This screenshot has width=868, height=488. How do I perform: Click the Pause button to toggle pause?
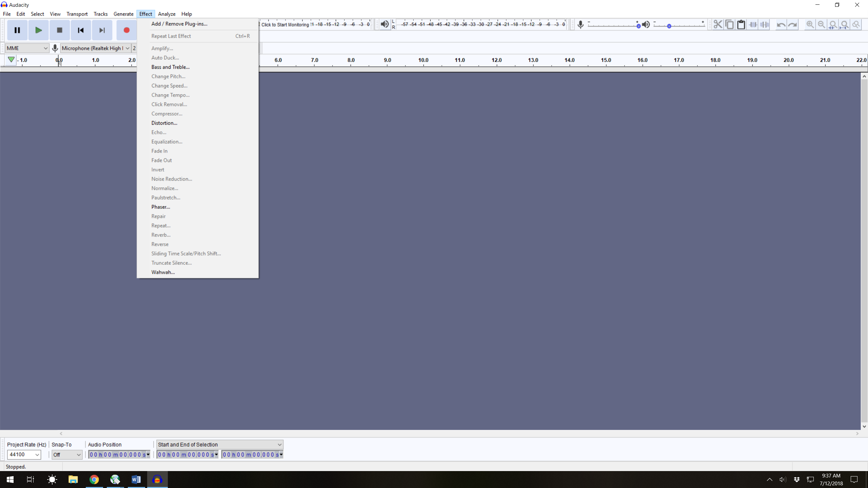tap(17, 30)
